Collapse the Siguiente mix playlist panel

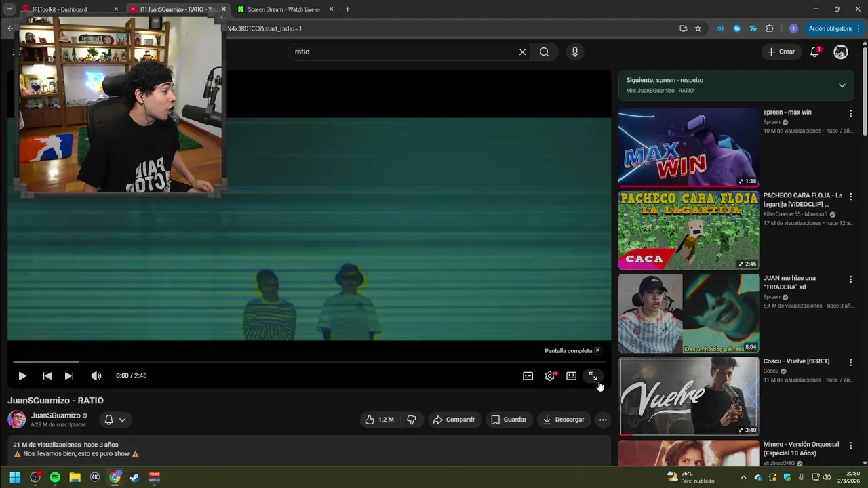[842, 85]
